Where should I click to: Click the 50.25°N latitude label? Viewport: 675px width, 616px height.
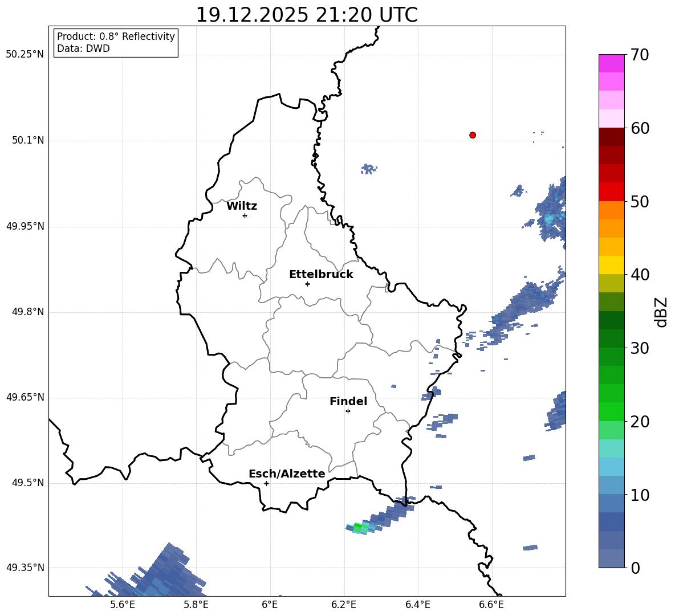pyautogui.click(x=25, y=55)
